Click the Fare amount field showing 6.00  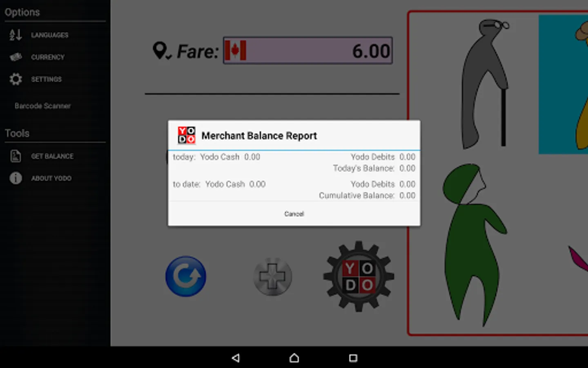[308, 51]
